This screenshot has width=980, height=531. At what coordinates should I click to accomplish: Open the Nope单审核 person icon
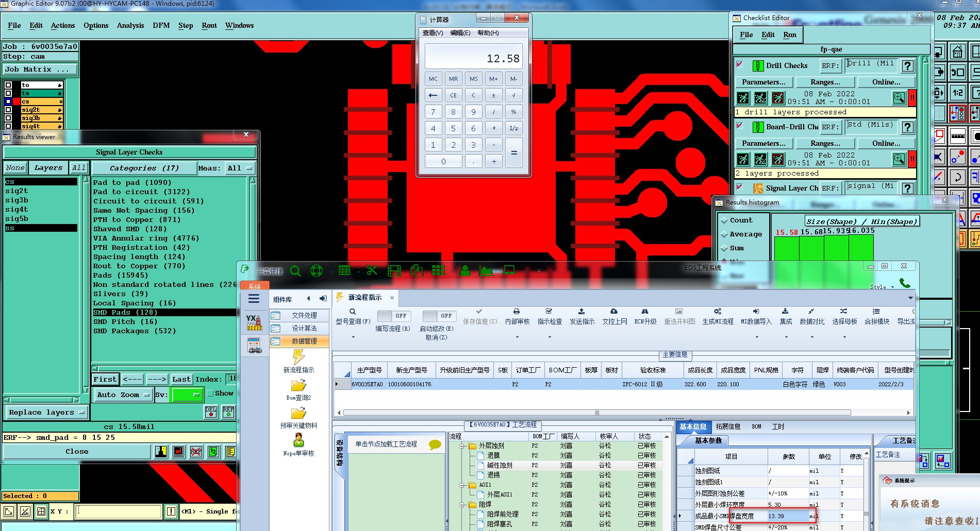click(298, 440)
